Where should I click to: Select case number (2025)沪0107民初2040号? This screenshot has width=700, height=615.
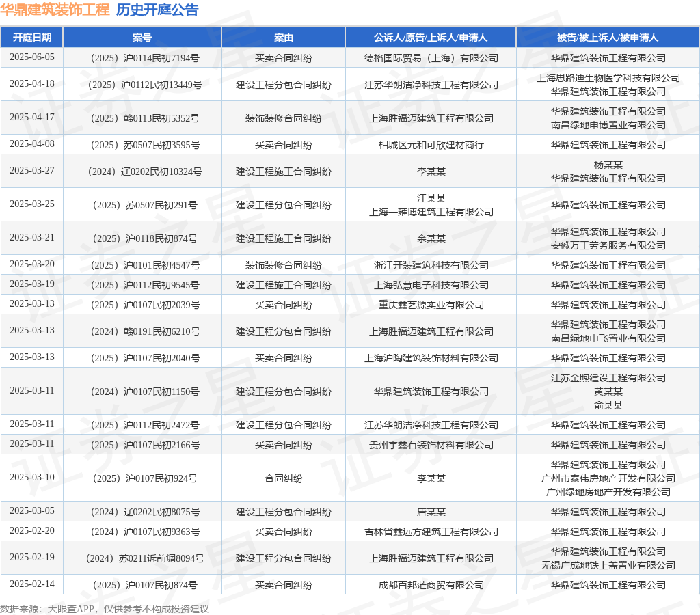pos(145,358)
